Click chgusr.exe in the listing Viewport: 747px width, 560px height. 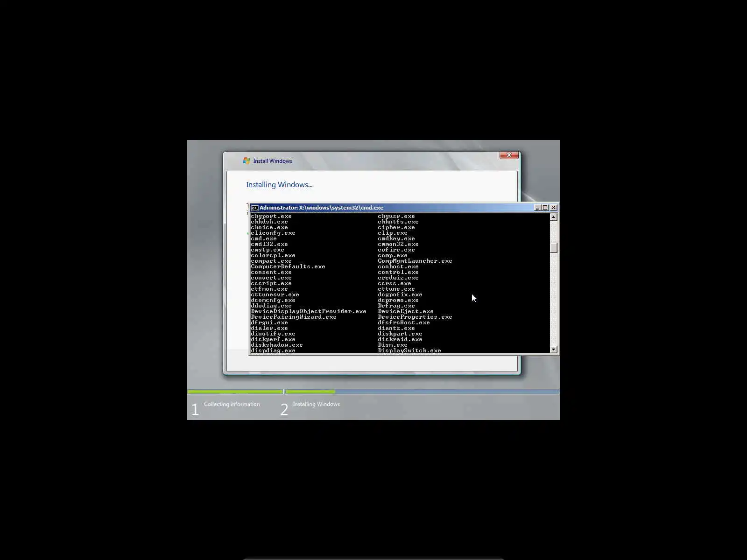click(x=396, y=216)
